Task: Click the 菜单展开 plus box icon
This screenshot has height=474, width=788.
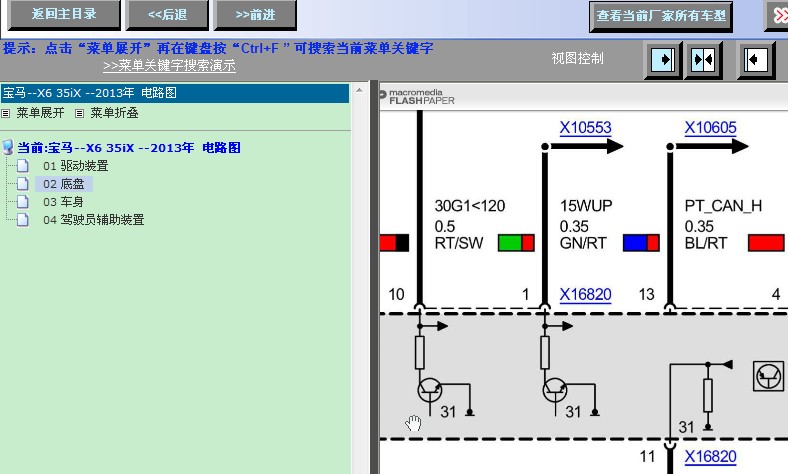Action: 6,114
